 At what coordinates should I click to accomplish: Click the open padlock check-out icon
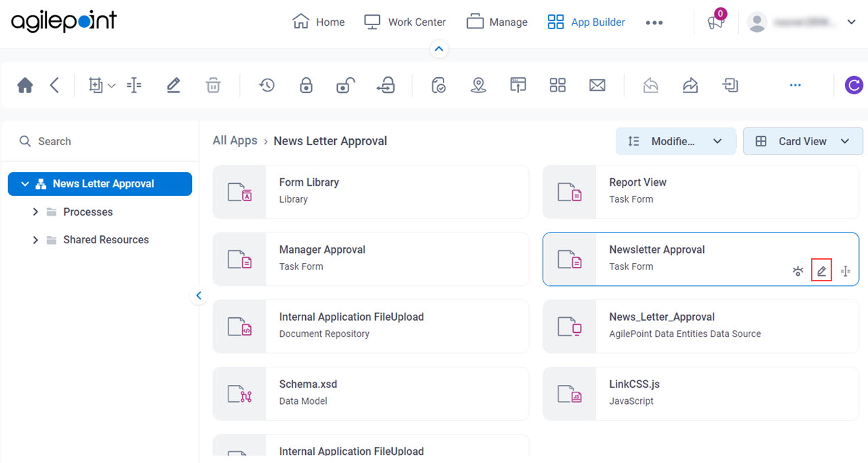click(346, 85)
